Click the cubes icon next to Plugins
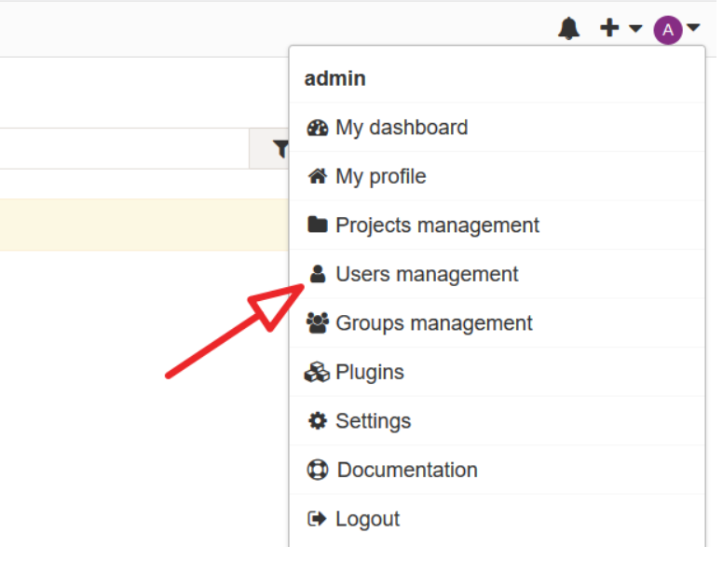Screen dimensions: 723x588 pos(318,373)
